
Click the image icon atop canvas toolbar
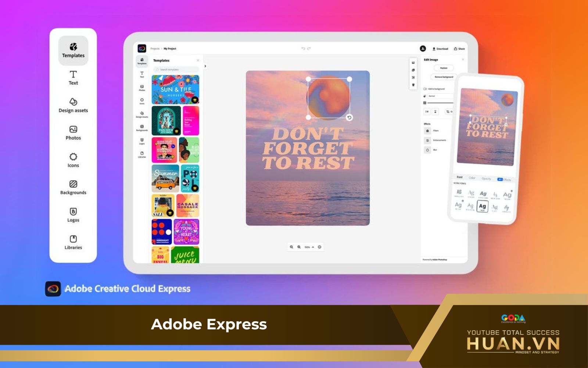pos(413,63)
